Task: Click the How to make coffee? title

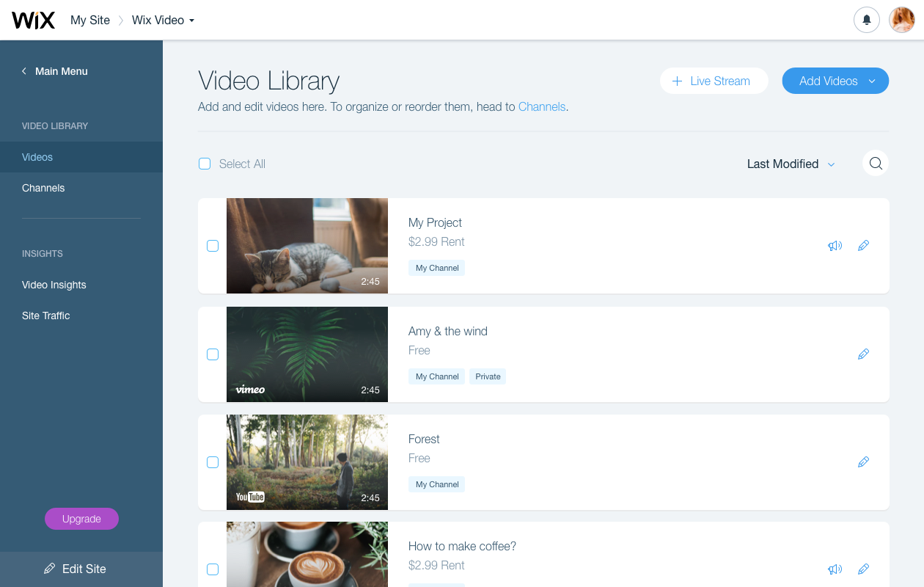Action: (x=462, y=546)
